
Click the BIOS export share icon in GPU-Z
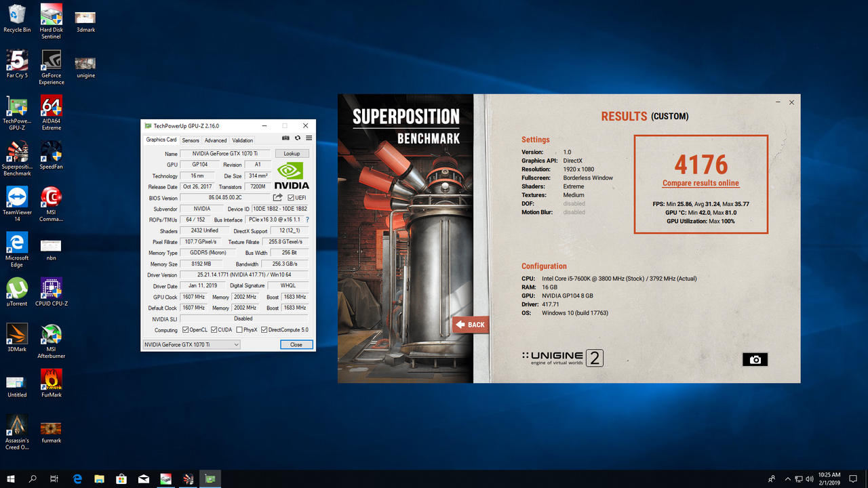[277, 198]
